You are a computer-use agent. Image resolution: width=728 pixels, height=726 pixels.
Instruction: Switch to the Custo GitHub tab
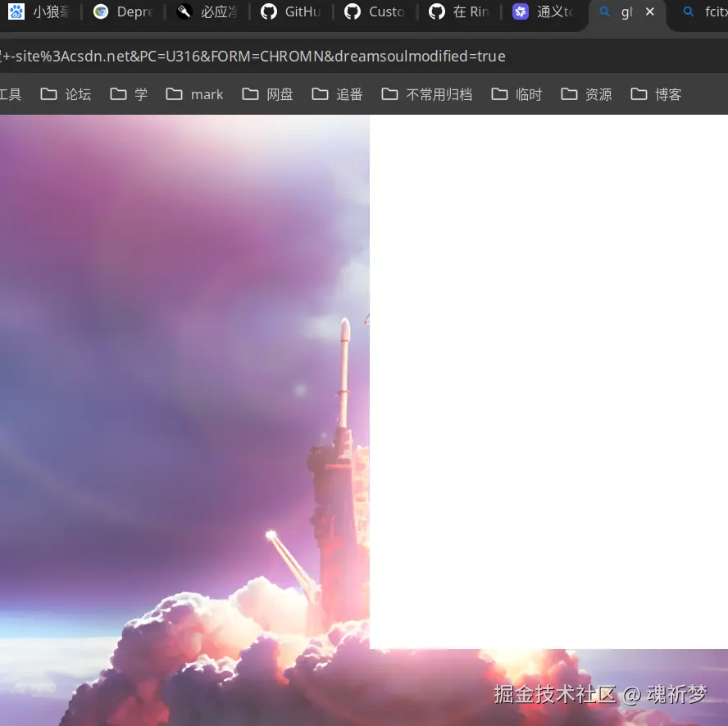(x=375, y=11)
